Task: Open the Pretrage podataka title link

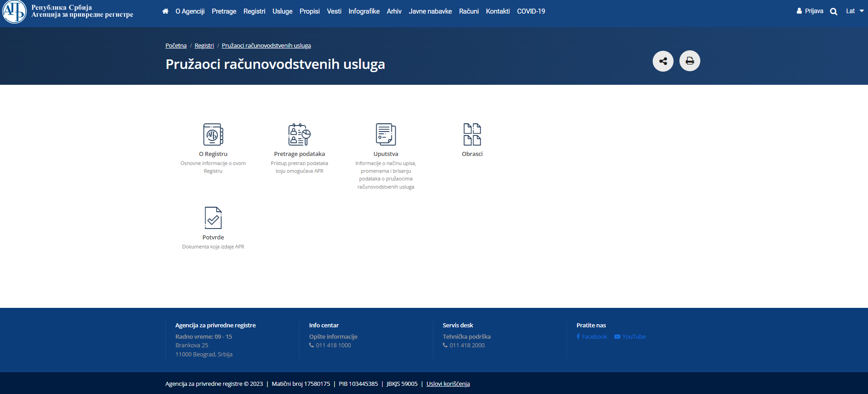Action: pyautogui.click(x=299, y=154)
